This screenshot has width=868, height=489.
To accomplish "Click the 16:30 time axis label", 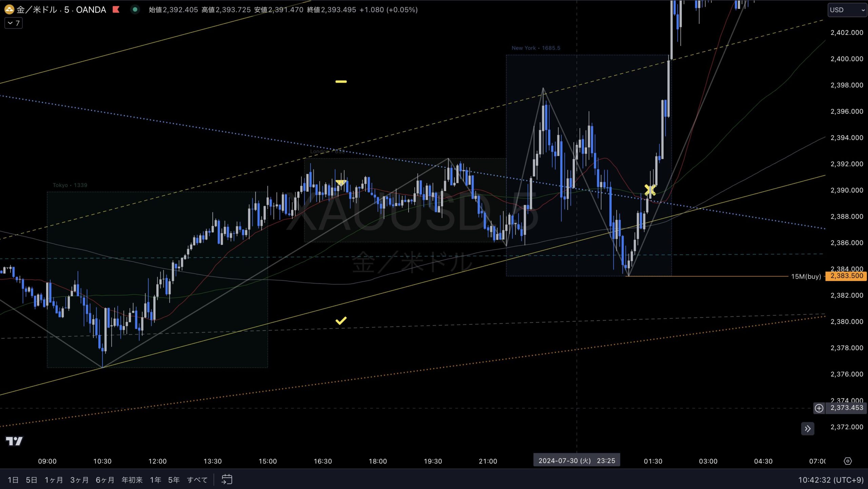I will pyautogui.click(x=323, y=461).
